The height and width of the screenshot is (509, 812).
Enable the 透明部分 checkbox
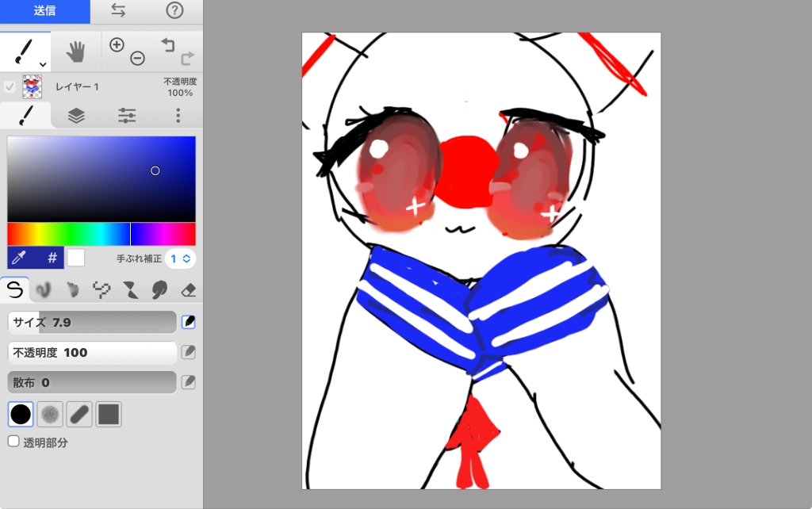coord(14,441)
